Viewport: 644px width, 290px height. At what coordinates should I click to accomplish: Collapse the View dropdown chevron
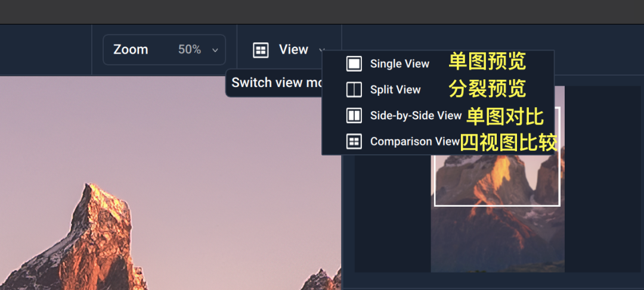321,50
